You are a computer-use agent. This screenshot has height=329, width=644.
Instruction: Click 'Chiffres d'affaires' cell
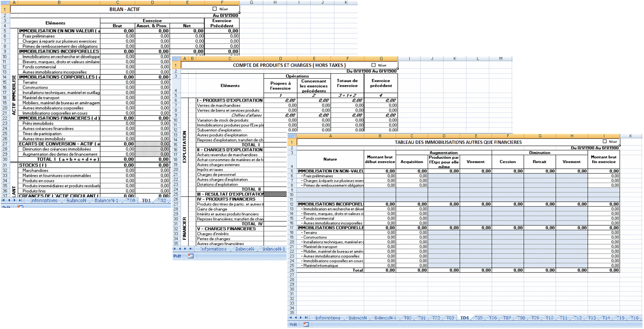[x=230, y=115]
